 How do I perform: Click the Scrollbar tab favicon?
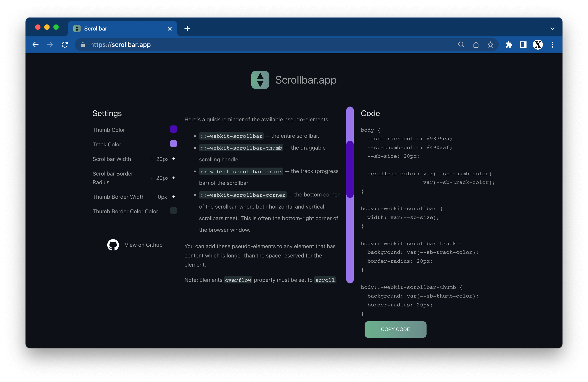[x=77, y=29]
